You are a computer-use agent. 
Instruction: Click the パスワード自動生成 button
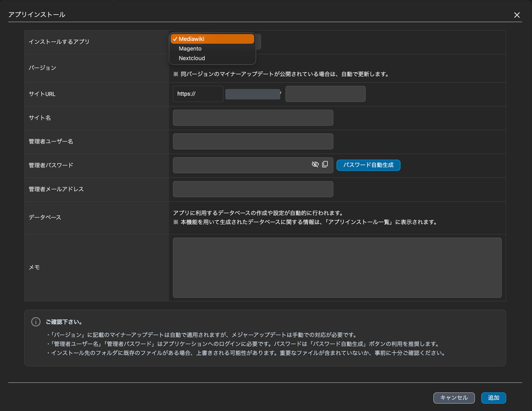point(368,165)
